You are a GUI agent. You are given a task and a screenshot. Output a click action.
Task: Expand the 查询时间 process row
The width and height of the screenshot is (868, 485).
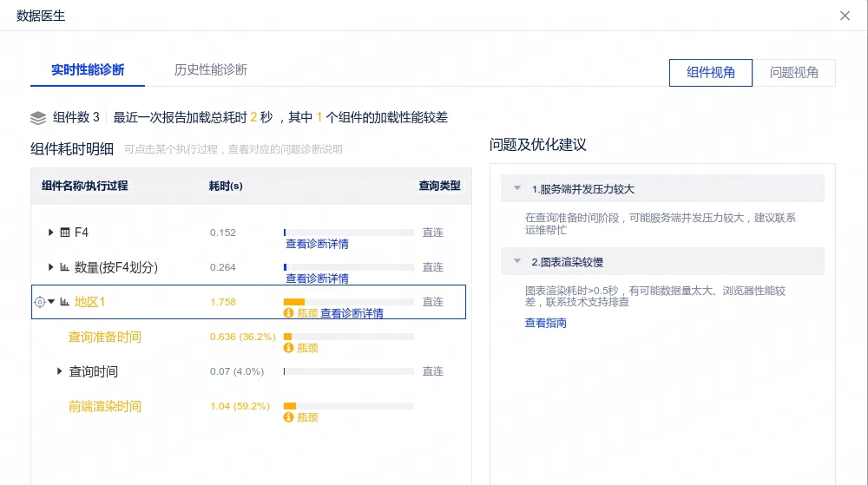60,371
